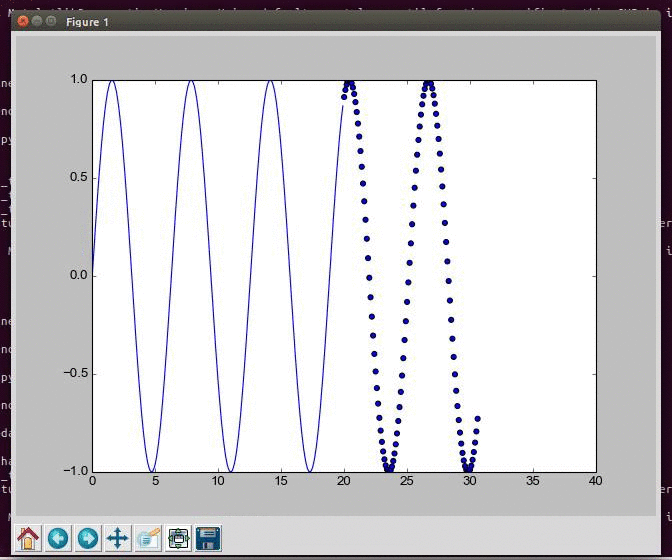Go back to previous view arrow

pyautogui.click(x=58, y=538)
